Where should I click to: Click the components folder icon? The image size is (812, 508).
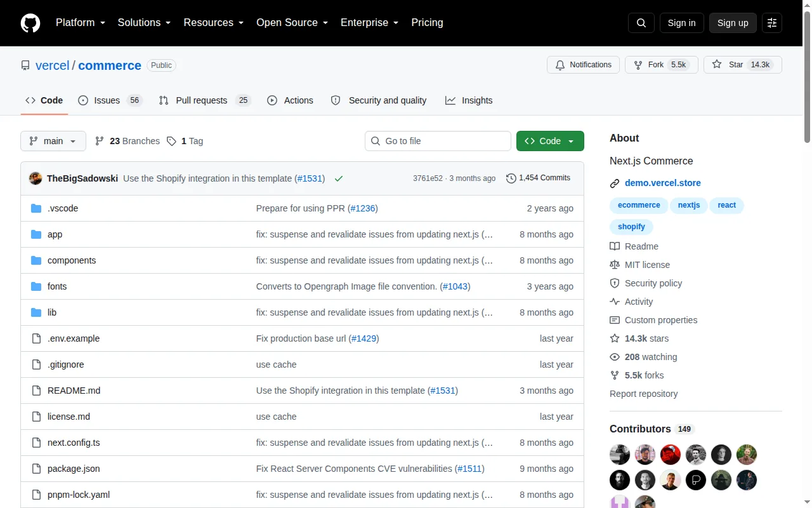click(36, 260)
